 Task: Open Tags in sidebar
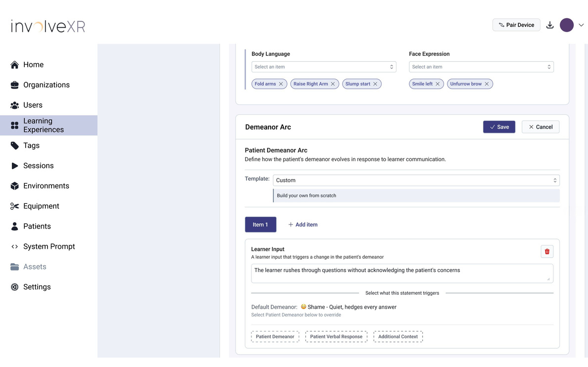49,145
